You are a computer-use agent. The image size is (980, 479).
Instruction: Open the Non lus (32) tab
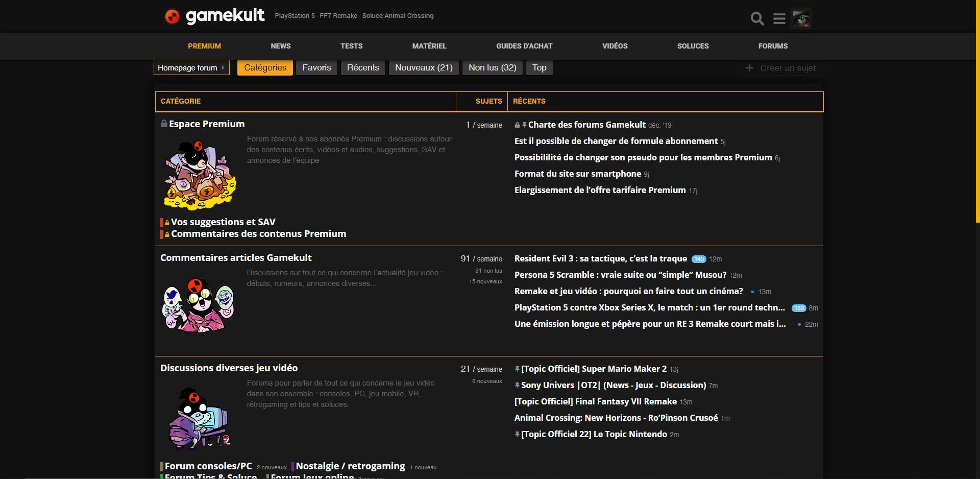[x=493, y=68]
